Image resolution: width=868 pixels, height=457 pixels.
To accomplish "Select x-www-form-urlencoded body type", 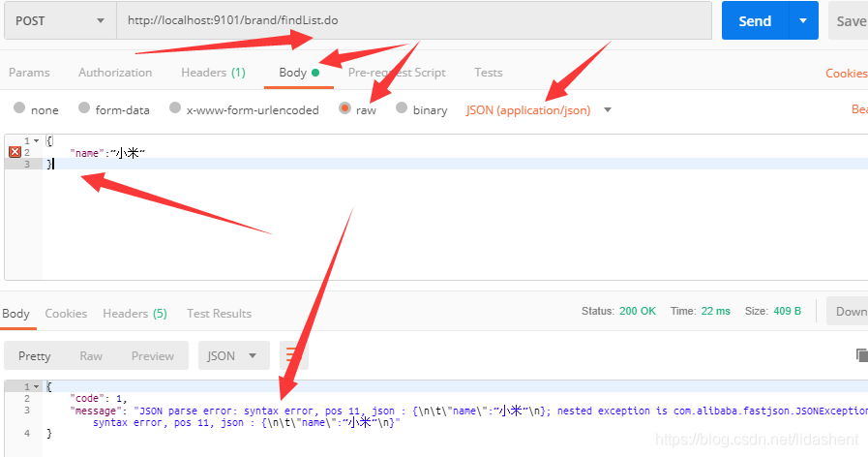I will click(175, 108).
